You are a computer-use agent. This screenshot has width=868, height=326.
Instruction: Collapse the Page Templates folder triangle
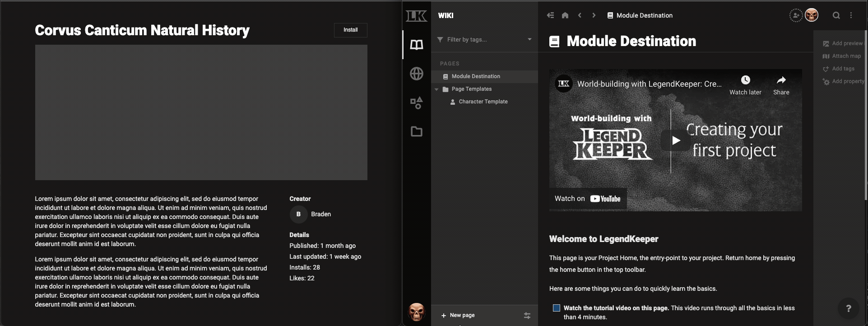[x=436, y=89]
